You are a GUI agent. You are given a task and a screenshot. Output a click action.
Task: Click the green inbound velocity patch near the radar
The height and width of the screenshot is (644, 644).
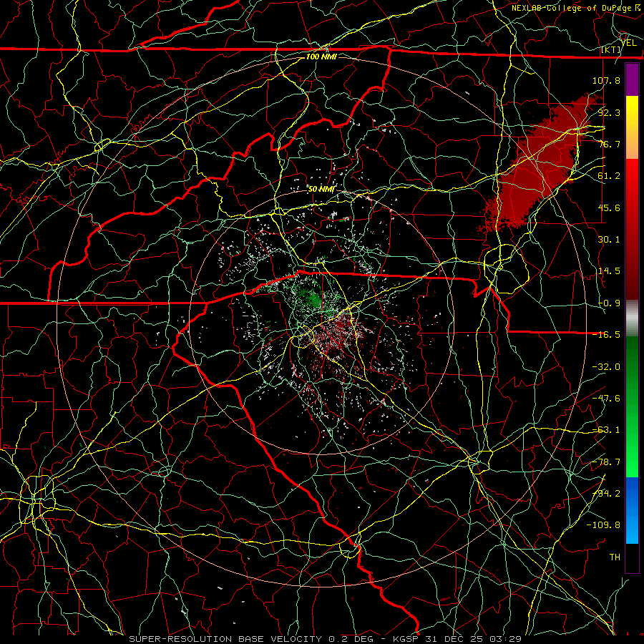tap(314, 299)
